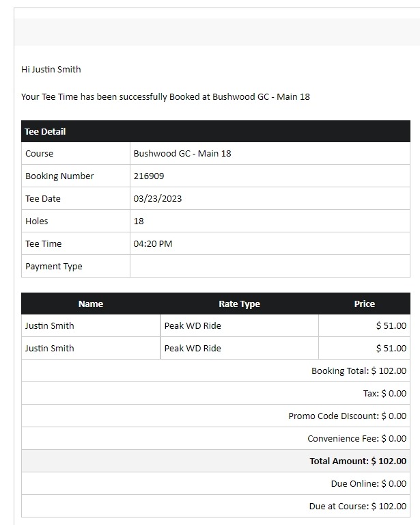420x525 pixels.
Task: Click the Due Online amount line
Action: 369,483
